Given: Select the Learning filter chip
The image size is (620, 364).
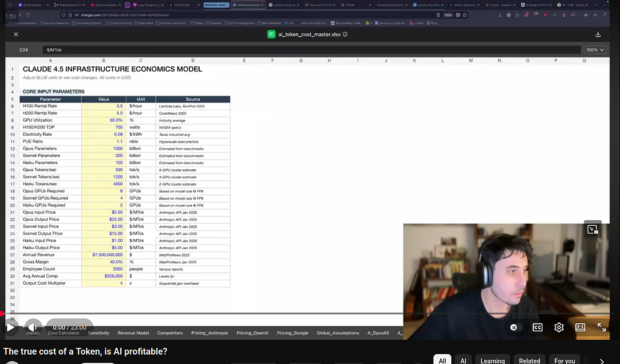Looking at the screenshot, I should click(492, 360).
